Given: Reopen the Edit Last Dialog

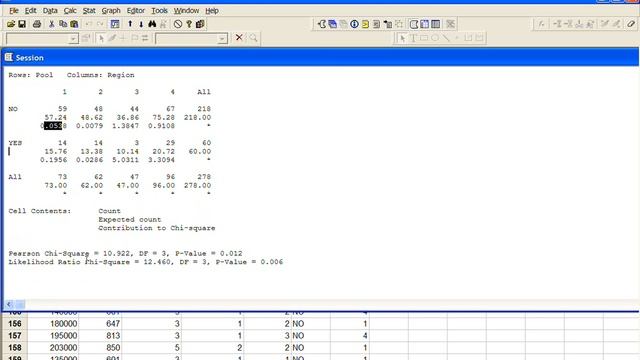Looking at the screenshot, I should click(115, 24).
